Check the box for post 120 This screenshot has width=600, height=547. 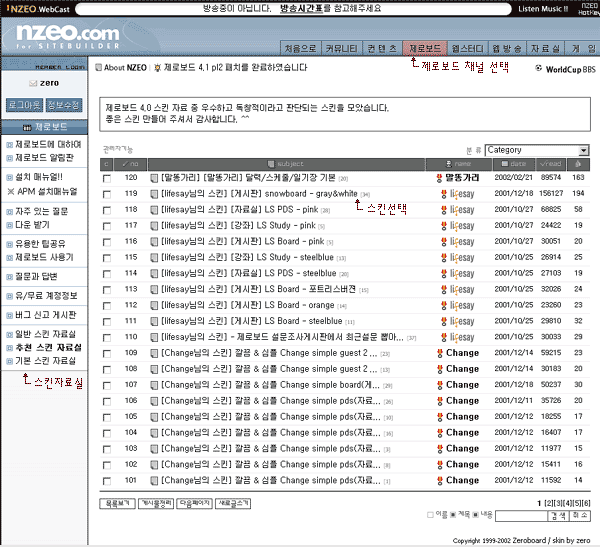click(x=107, y=178)
